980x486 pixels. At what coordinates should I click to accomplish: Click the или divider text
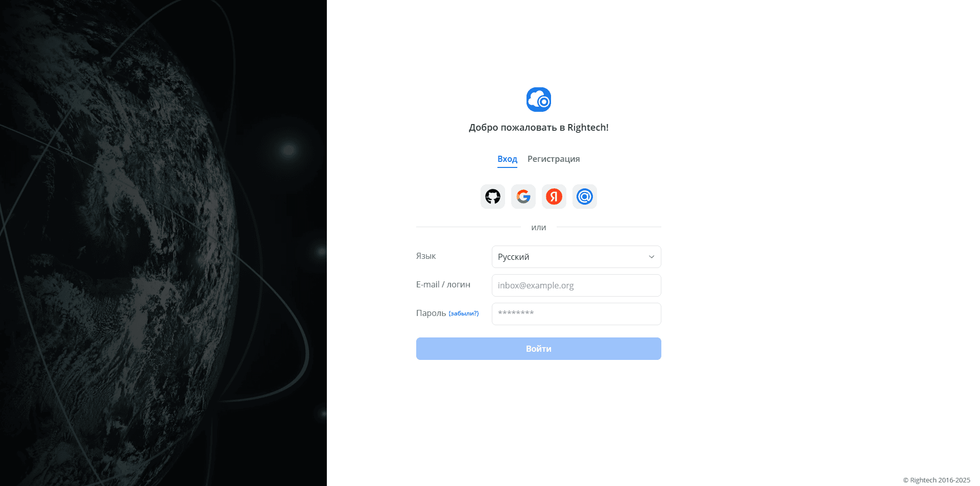[x=538, y=228]
